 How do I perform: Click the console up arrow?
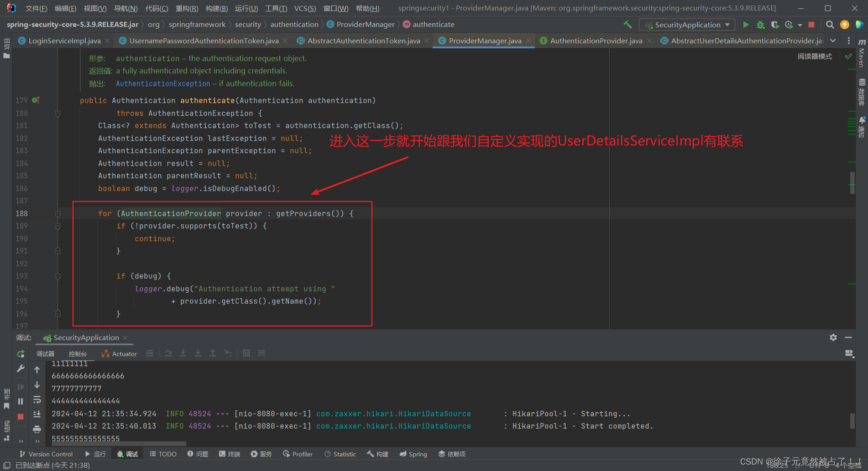37,370
